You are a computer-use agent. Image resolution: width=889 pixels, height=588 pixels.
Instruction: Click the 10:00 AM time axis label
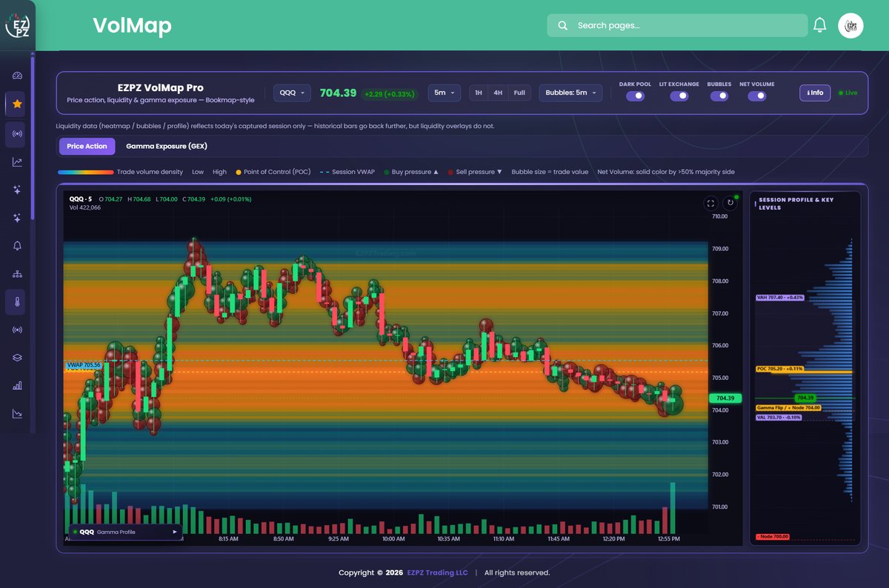click(393, 539)
